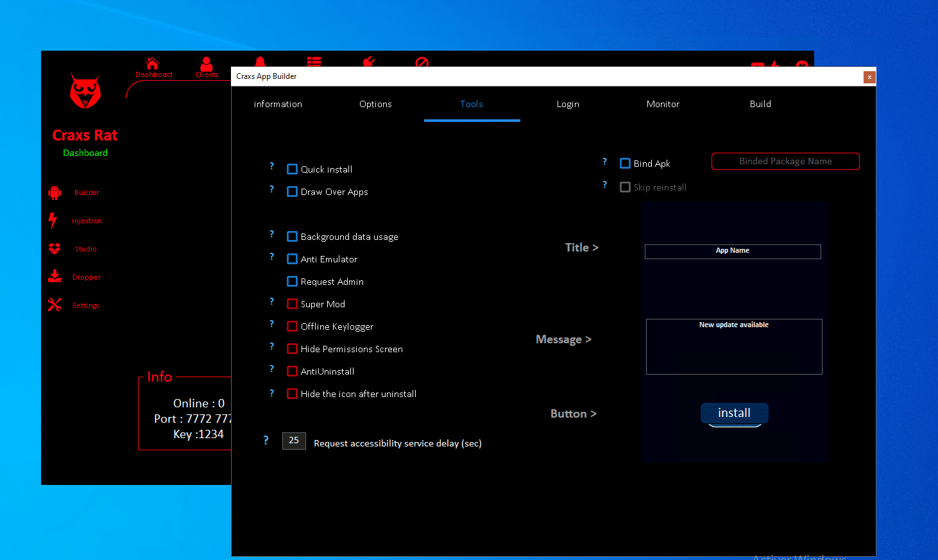Select the Dropper download icon
The image size is (938, 560).
coord(55,276)
